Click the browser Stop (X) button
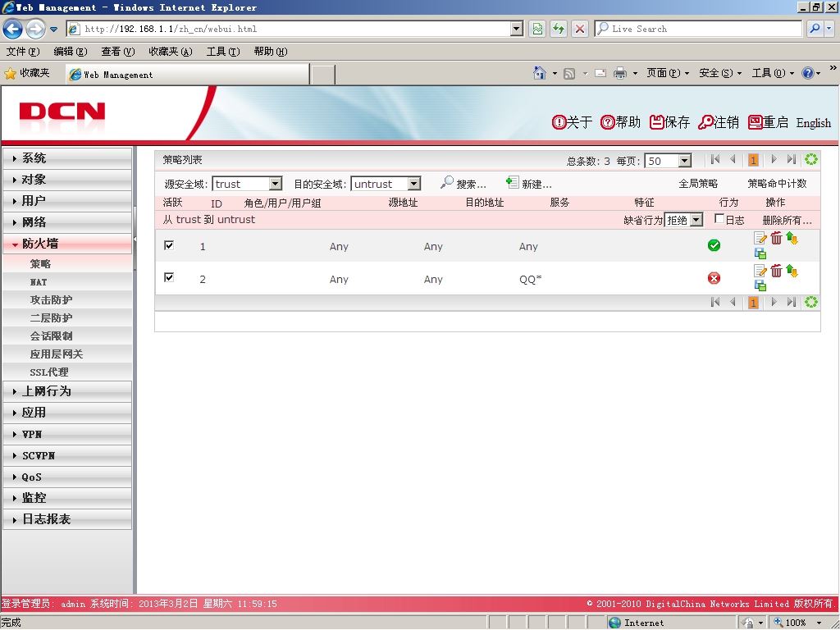The width and height of the screenshot is (840, 630). [x=580, y=29]
